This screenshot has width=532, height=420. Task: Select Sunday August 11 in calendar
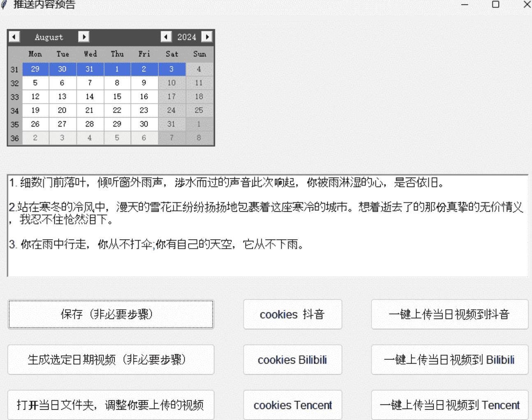tap(199, 83)
